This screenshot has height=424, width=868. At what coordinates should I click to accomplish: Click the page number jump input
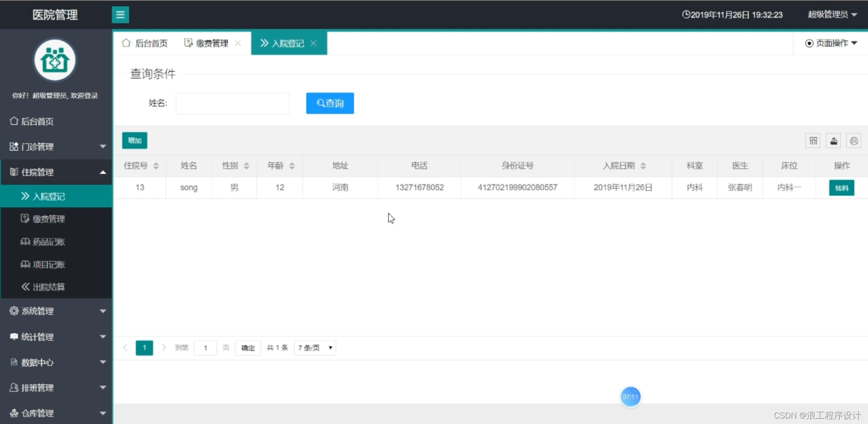(205, 348)
